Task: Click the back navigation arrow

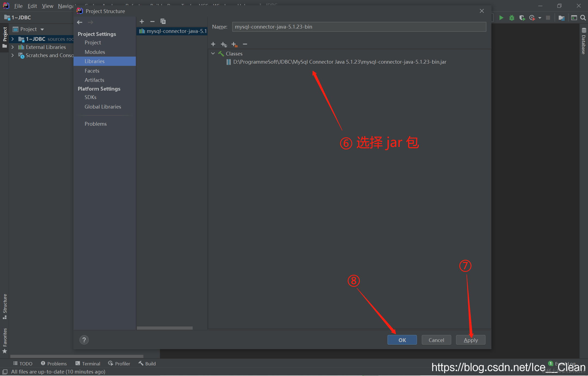Action: (x=80, y=22)
